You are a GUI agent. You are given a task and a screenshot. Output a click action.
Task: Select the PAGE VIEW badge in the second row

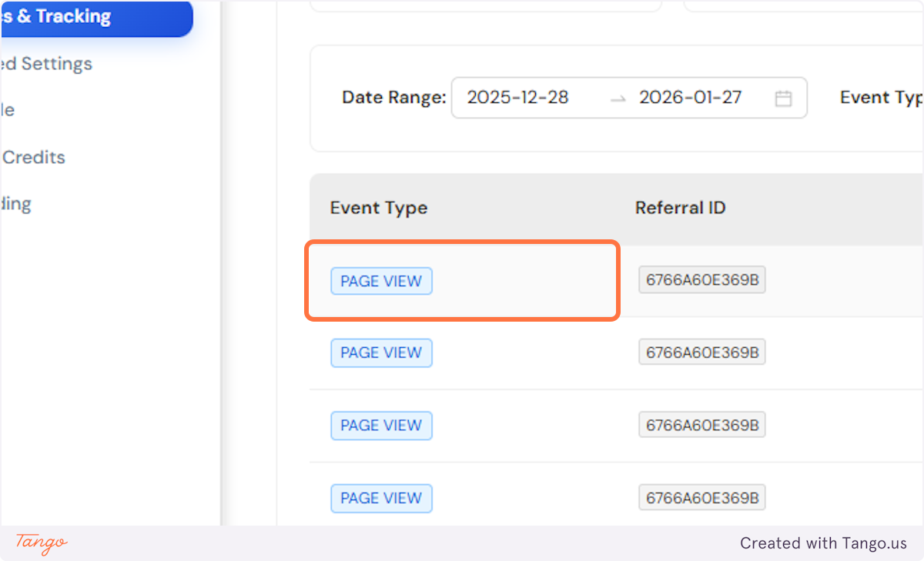381,352
